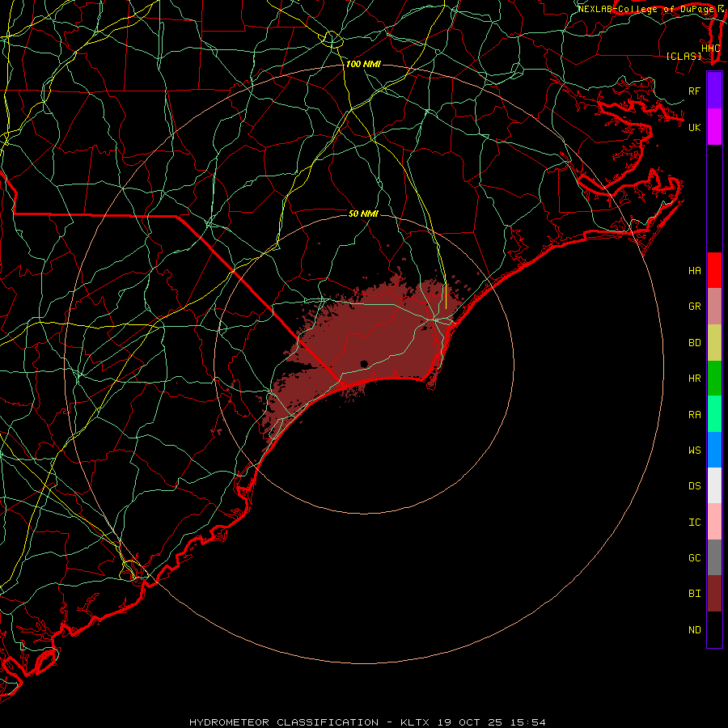Click the green HR legend color swatch
Screen dimensions: 728x728
tap(714, 379)
